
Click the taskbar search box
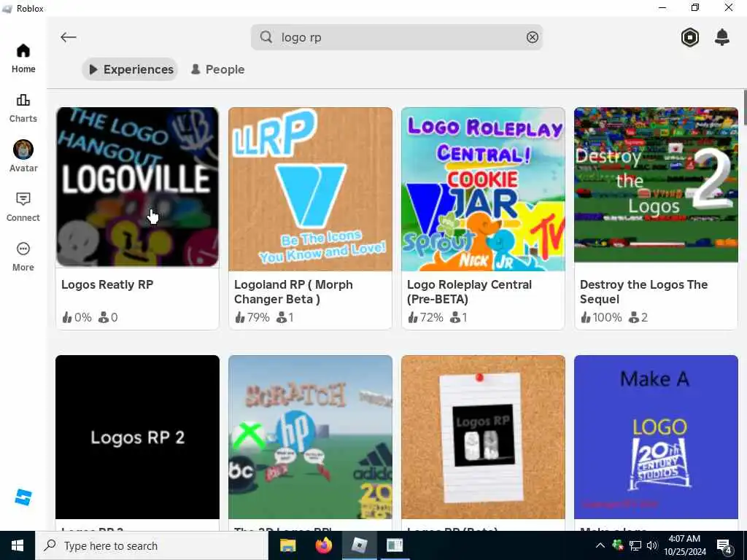click(152, 545)
